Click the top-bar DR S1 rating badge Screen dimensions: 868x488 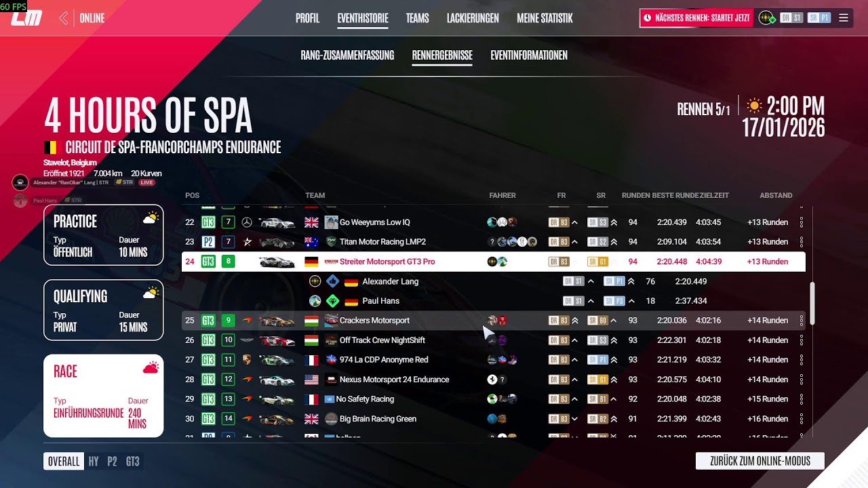791,18
